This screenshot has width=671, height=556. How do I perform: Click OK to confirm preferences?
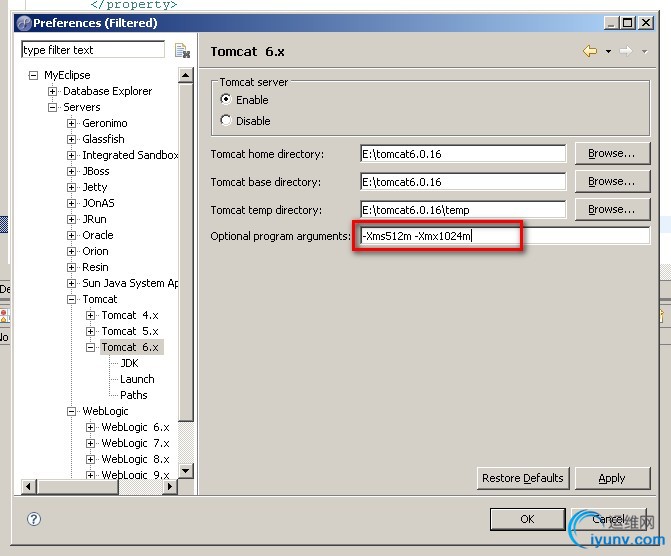(x=528, y=519)
